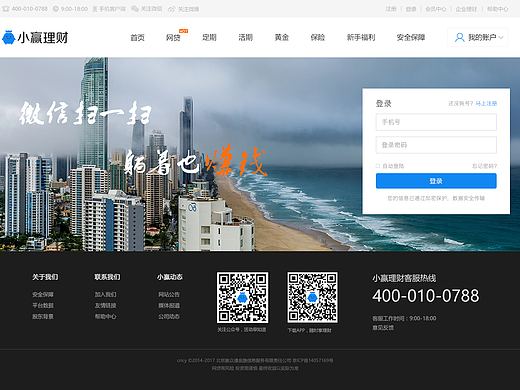
Task: Focus the 登录密码 input field
Action: coord(436,145)
